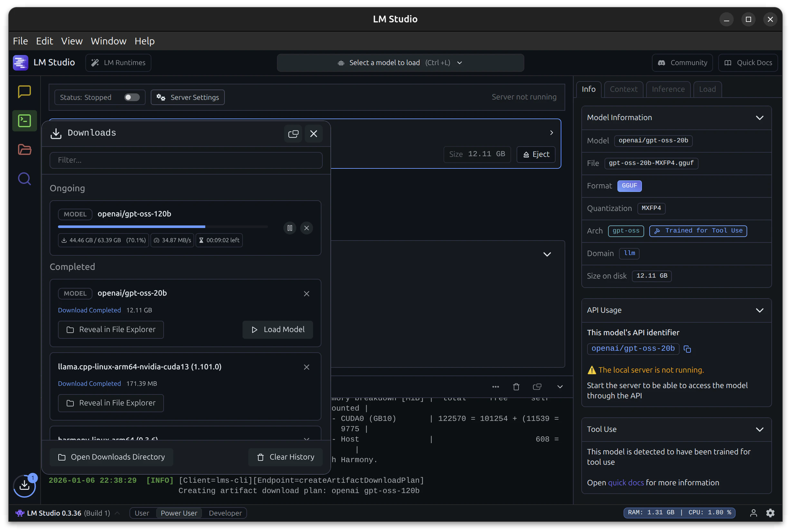
Task: Open My Models folder sidebar icon
Action: coord(24,150)
